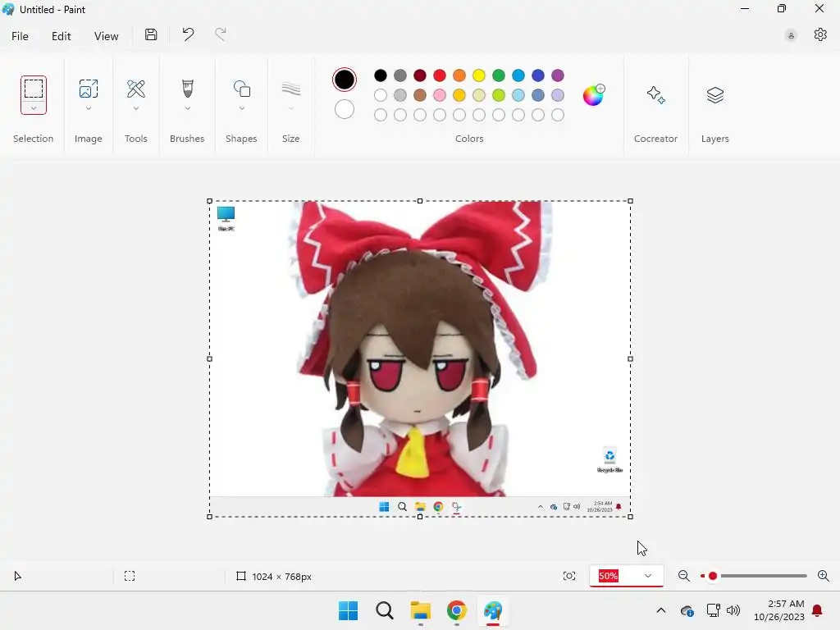
Task: Expand the Selection dropdown chevron
Action: pyautogui.click(x=33, y=108)
